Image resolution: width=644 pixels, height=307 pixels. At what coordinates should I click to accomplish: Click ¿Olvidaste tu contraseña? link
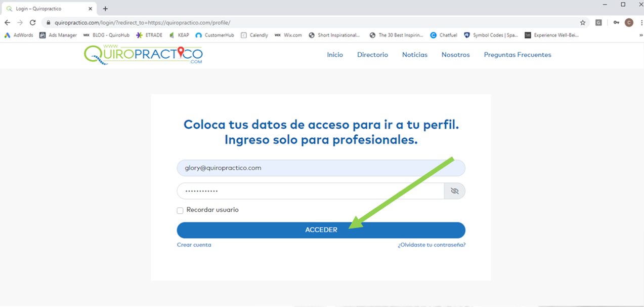[x=431, y=245]
